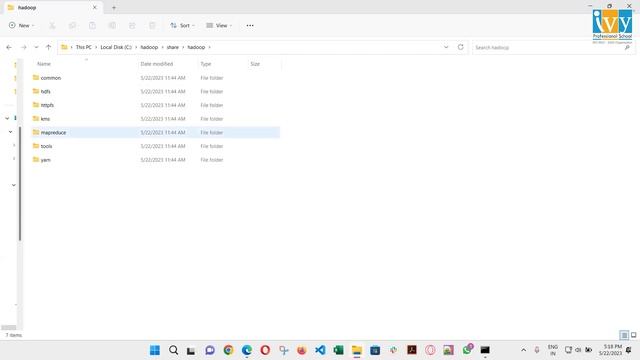Open the taskbar clock and date

pyautogui.click(x=611, y=350)
